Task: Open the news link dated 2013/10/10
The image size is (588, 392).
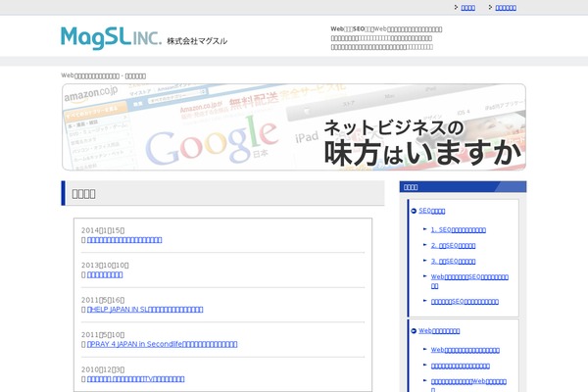Action: tap(105, 274)
